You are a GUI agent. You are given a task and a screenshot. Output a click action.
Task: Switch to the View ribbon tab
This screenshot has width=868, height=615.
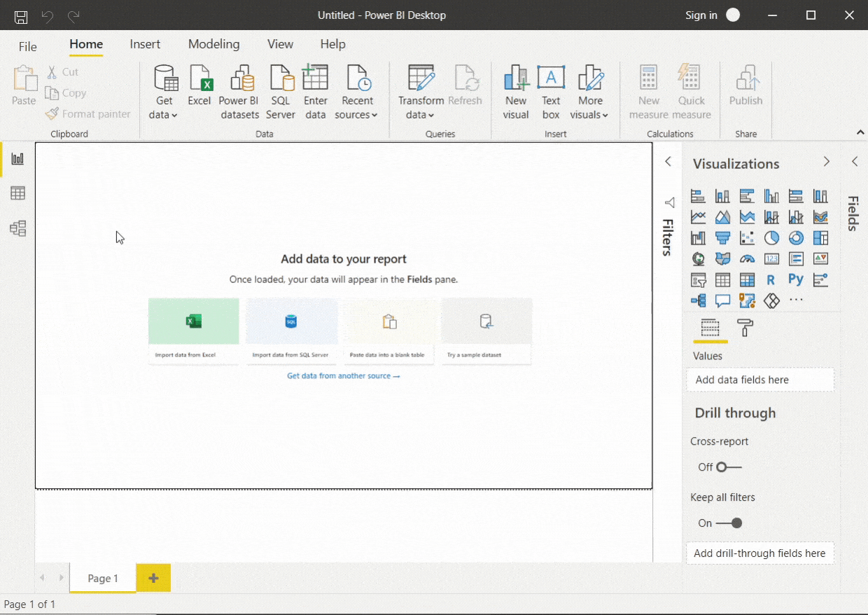[280, 44]
